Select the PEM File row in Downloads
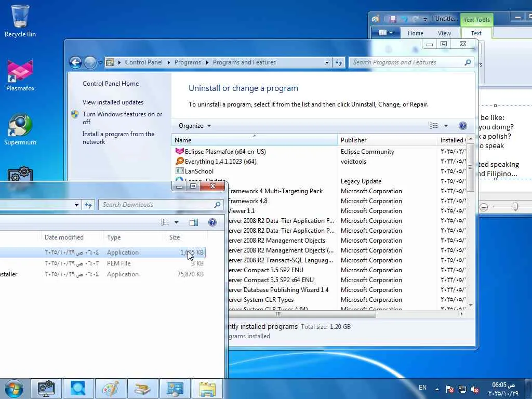This screenshot has height=399, width=532. (102, 263)
